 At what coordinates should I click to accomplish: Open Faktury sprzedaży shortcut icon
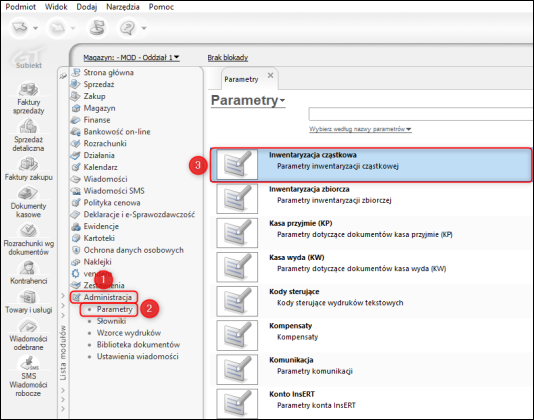click(29, 90)
